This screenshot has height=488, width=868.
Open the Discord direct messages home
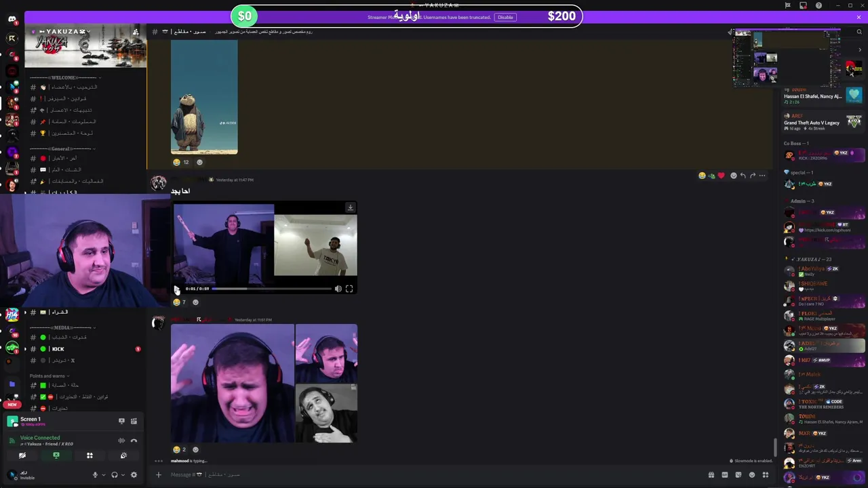[x=12, y=19]
